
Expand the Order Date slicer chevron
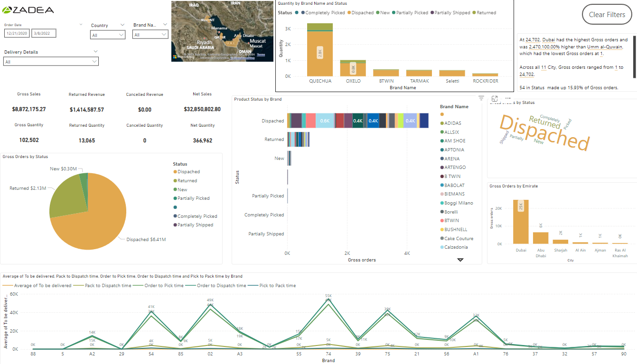[x=81, y=24]
